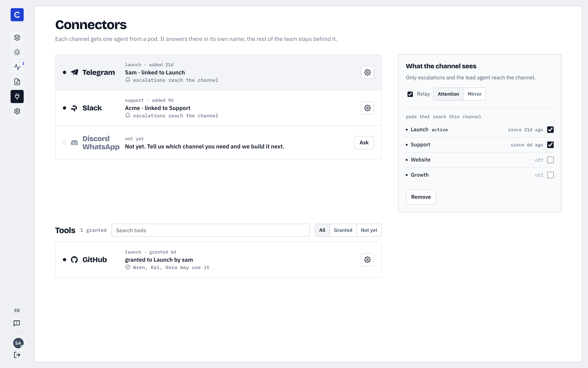Uncheck the Relay checkbox
The height and width of the screenshot is (368, 588).
pyautogui.click(x=410, y=94)
